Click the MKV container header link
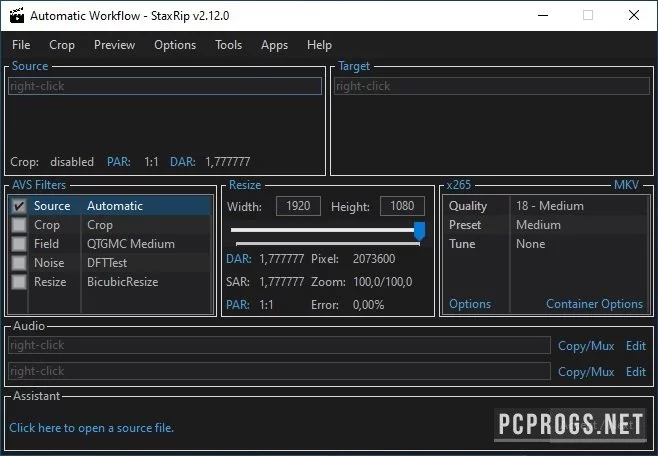658x456 pixels. coord(627,185)
